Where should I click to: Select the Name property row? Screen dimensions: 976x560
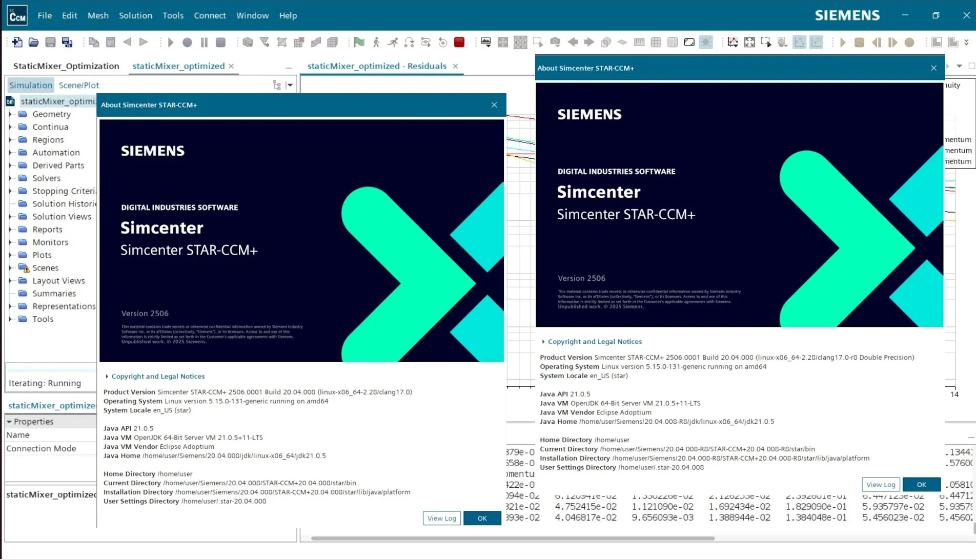pyautogui.click(x=50, y=435)
